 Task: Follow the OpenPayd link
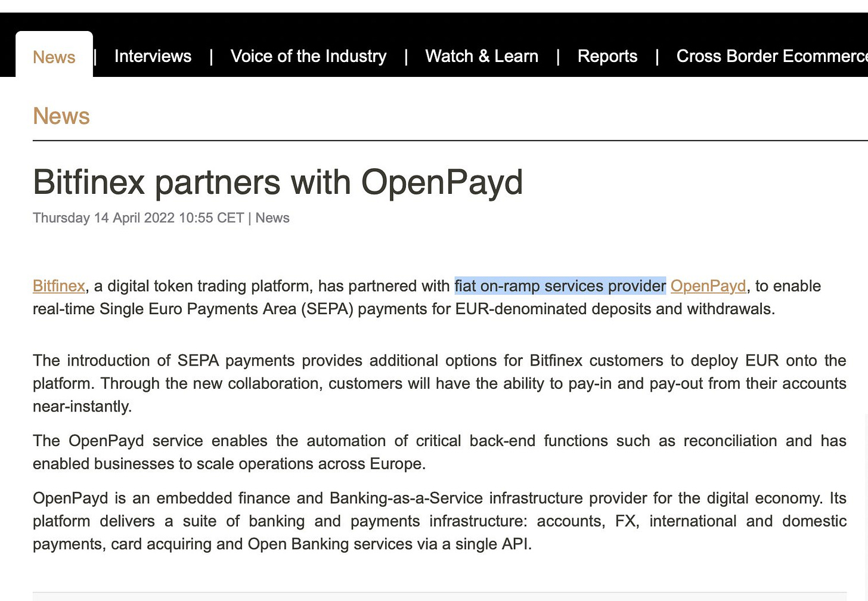(708, 286)
